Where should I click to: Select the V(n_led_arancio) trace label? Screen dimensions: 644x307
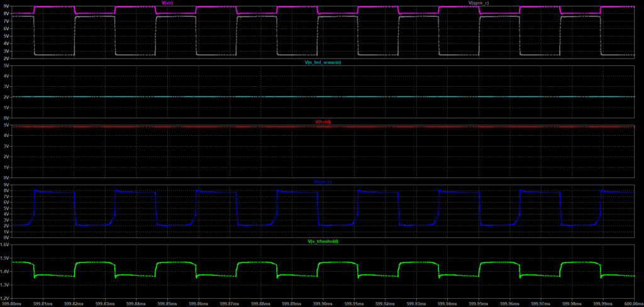(323, 62)
